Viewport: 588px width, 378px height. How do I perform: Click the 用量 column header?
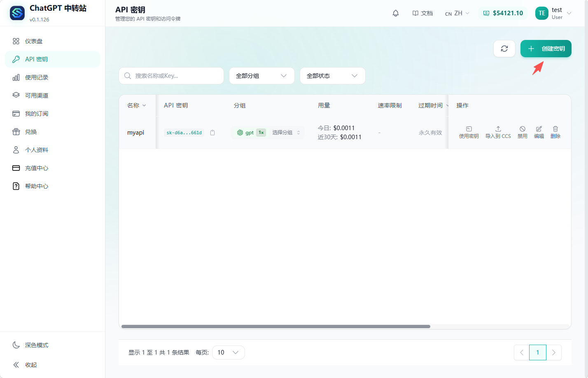[324, 105]
